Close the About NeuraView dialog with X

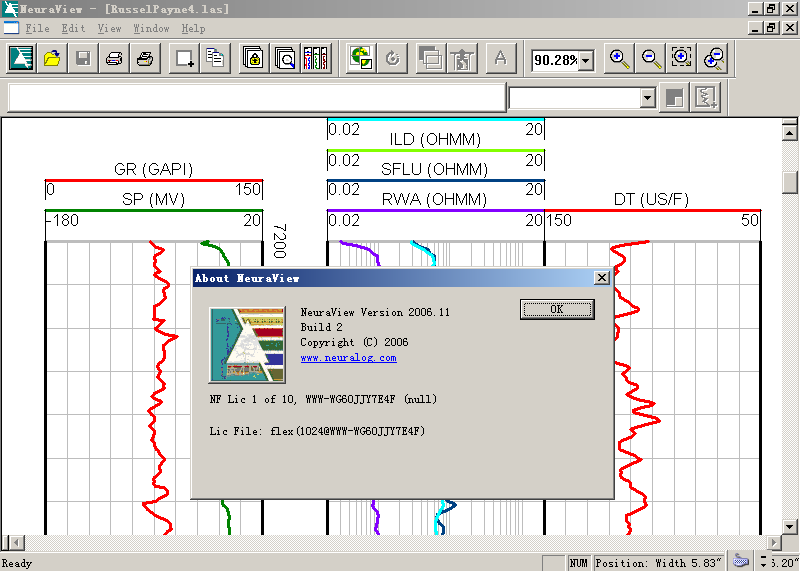click(x=602, y=278)
